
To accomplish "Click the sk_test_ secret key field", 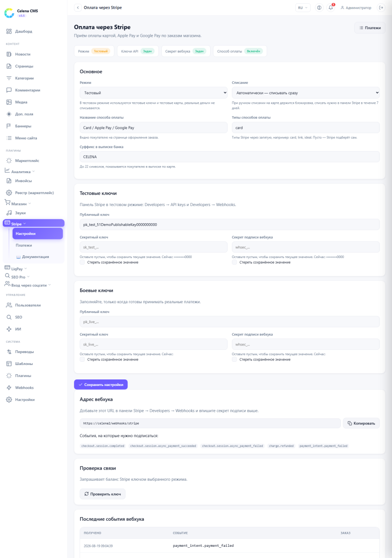I will point(153,247).
